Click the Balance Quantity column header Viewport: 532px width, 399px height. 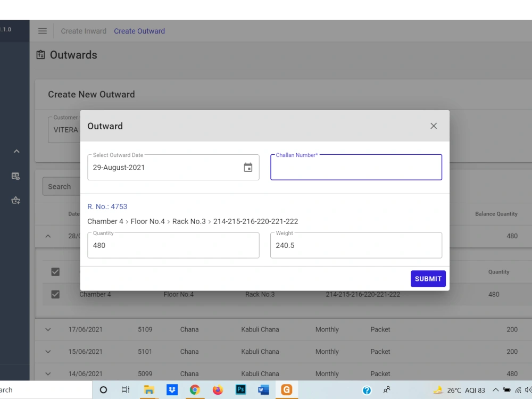[496, 214]
